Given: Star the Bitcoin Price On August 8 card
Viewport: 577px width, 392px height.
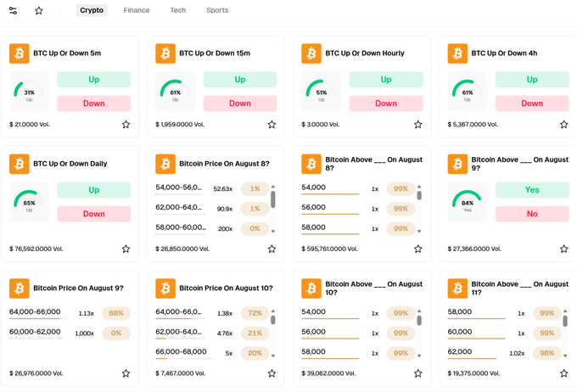Looking at the screenshot, I should 272,249.
